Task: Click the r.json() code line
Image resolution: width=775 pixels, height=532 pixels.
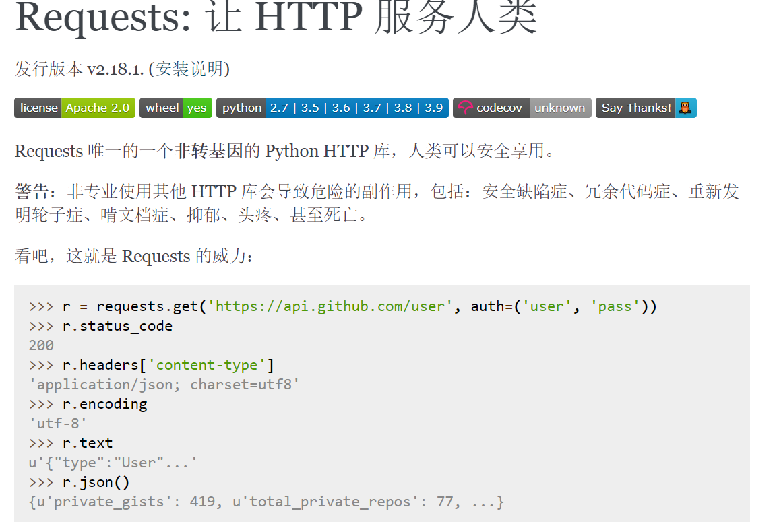Action: pos(79,482)
